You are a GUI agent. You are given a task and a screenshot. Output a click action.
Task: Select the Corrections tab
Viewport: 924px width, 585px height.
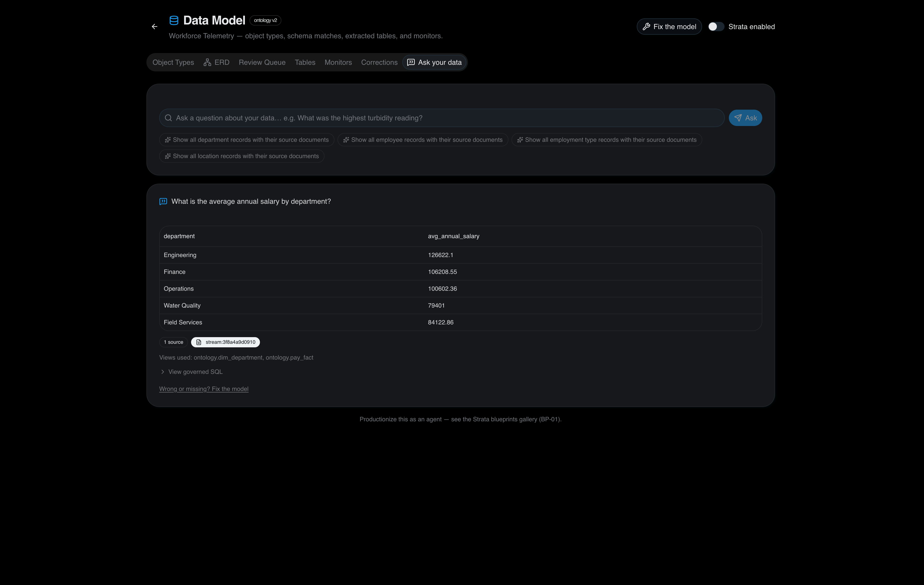379,62
